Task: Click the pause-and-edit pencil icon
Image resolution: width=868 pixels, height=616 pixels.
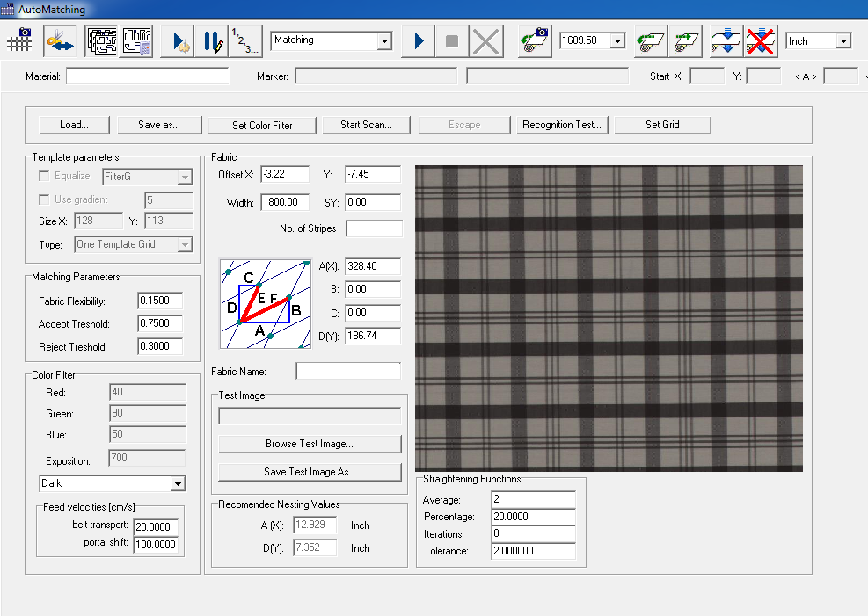Action: coord(209,40)
